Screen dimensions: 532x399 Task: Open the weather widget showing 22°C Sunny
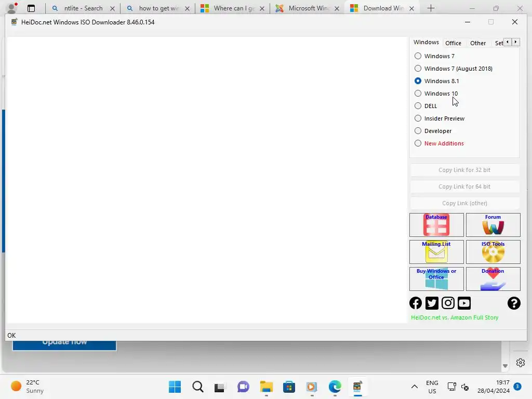tap(28, 387)
